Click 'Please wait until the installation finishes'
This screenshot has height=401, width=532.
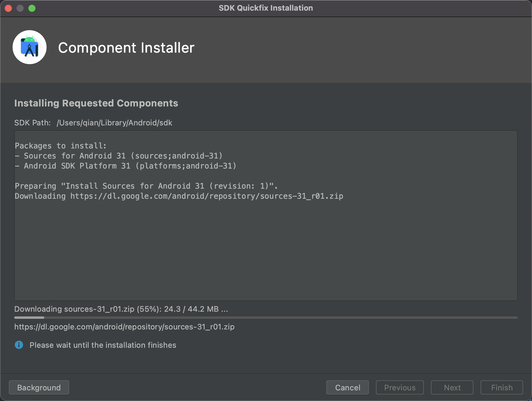[x=103, y=345]
